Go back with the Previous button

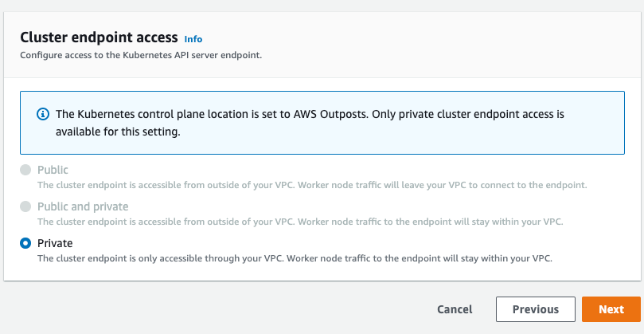536,309
